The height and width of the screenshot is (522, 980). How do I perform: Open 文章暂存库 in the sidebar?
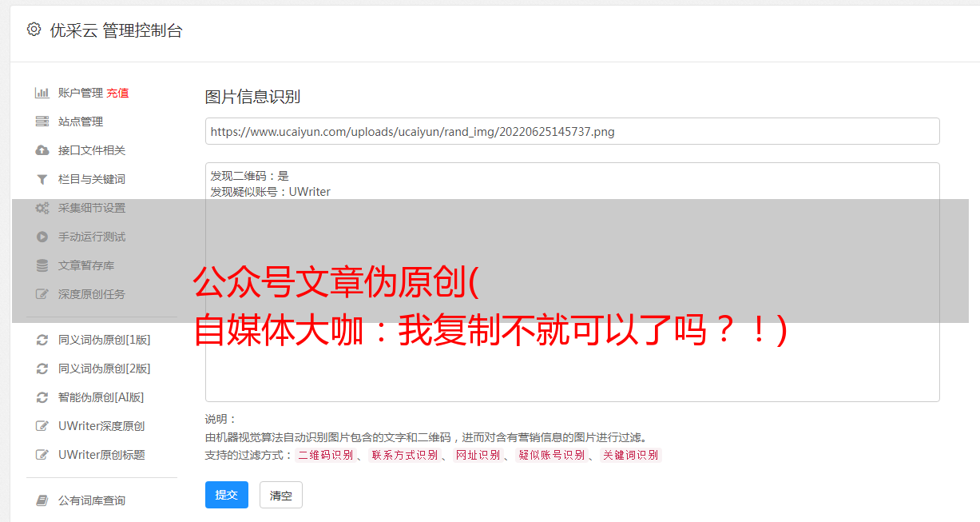point(86,265)
